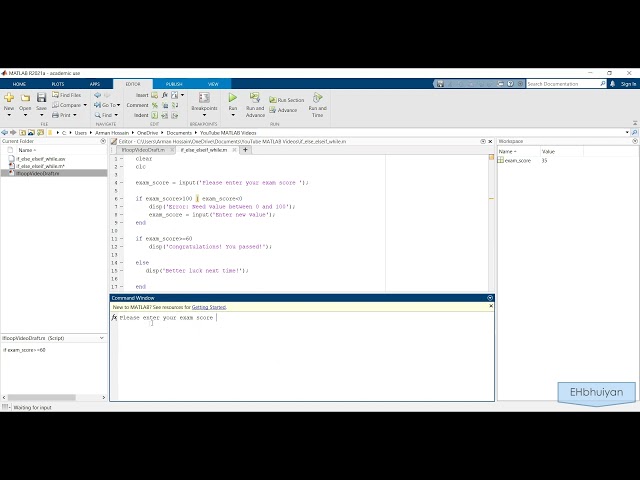This screenshot has height=480, width=640.
Task: Select the IfloopVideoDraft.m editor tab
Action: pos(143,150)
